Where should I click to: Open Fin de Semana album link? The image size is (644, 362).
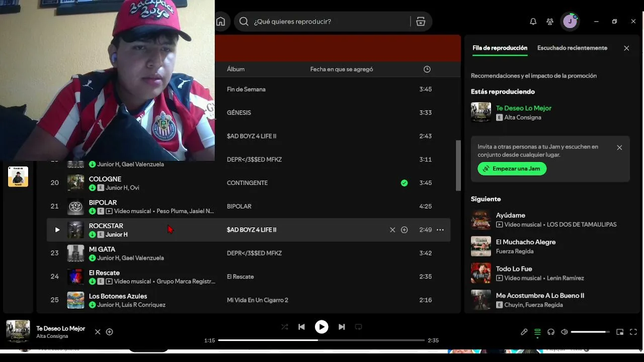(x=246, y=89)
